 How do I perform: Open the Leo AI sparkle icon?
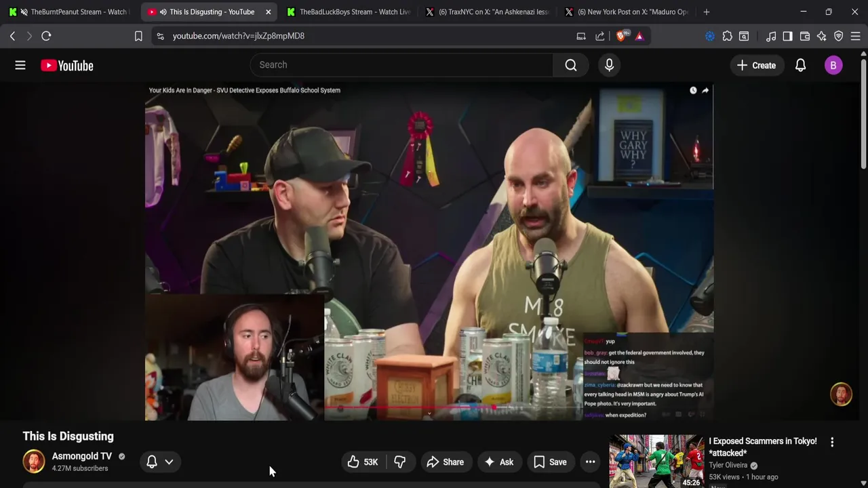coord(822,36)
